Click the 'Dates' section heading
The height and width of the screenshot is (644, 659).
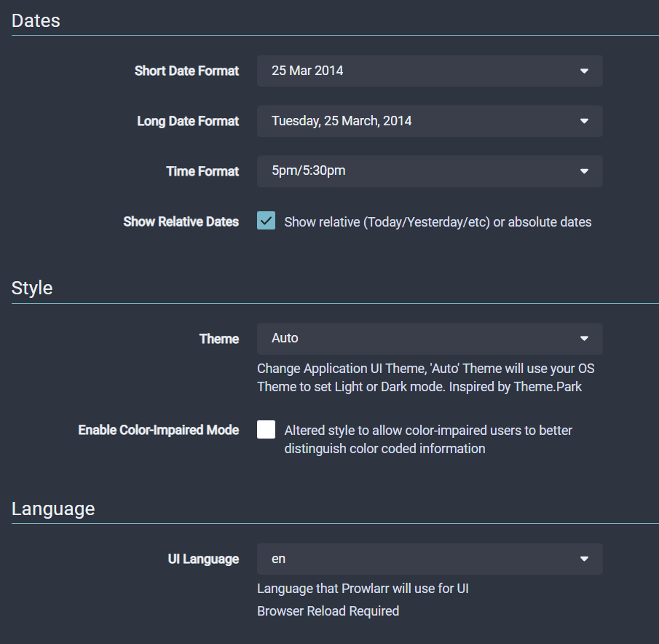[36, 20]
